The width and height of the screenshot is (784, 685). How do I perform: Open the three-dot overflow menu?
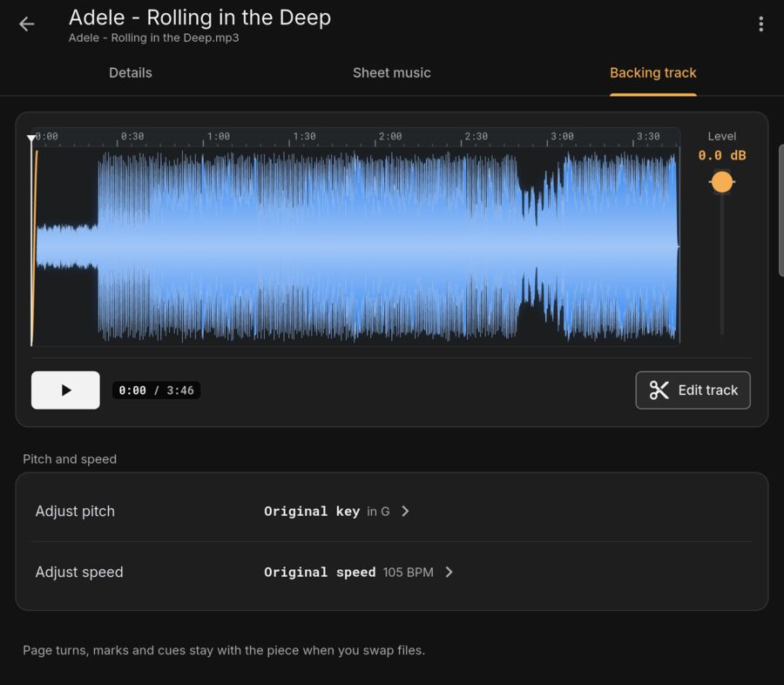[x=760, y=24]
